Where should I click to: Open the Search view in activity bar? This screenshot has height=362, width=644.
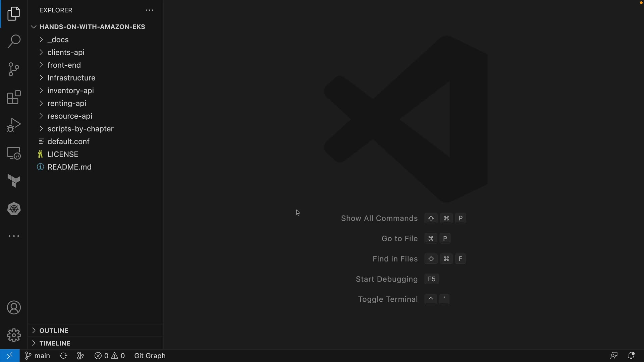click(x=14, y=42)
